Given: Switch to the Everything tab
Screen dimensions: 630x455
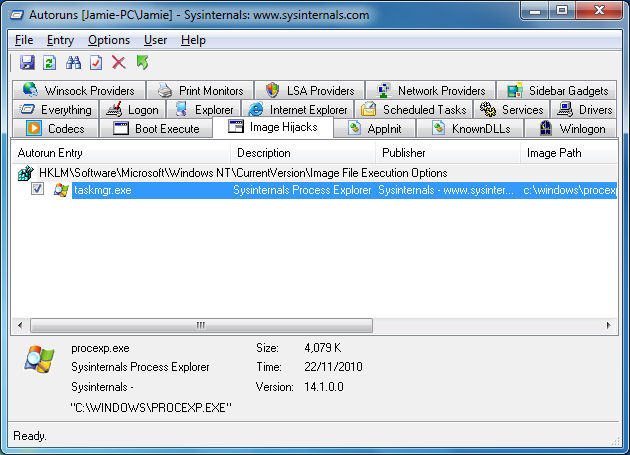Looking at the screenshot, I should [x=55, y=109].
